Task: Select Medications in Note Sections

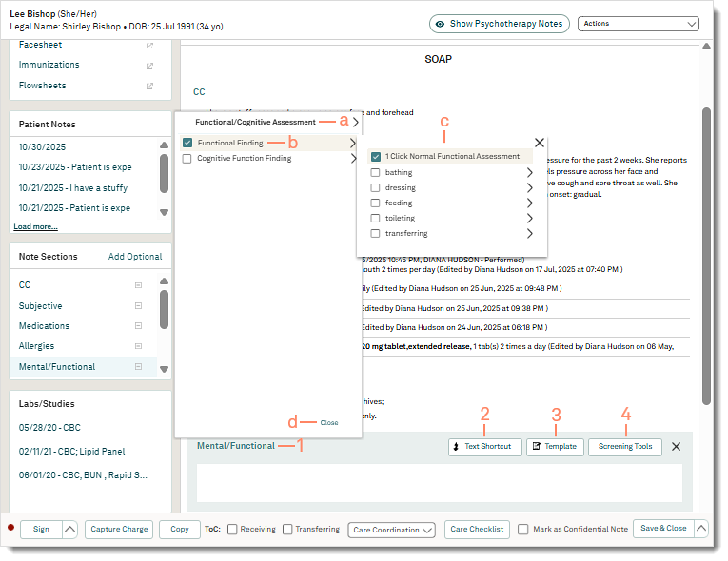Action: click(43, 326)
